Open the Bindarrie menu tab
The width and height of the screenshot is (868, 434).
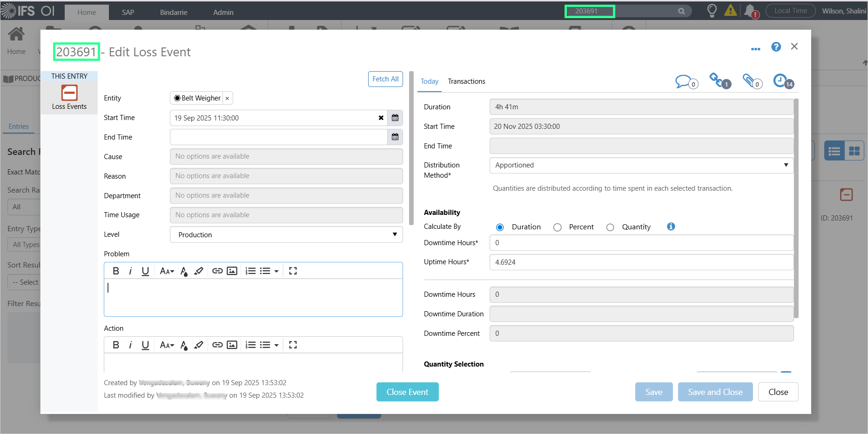(174, 13)
